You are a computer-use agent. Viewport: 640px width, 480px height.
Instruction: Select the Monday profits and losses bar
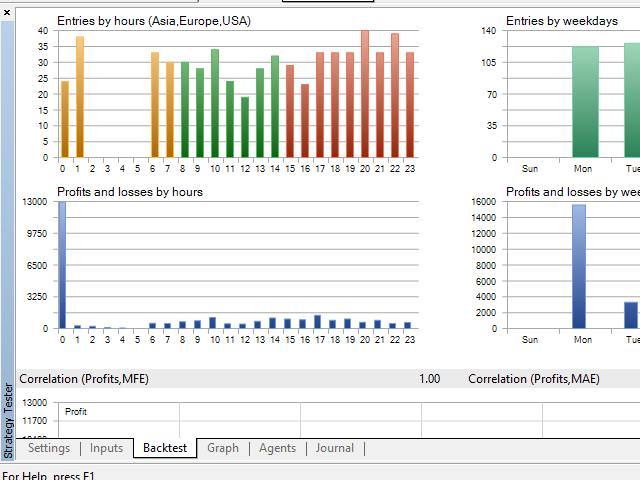click(578, 266)
